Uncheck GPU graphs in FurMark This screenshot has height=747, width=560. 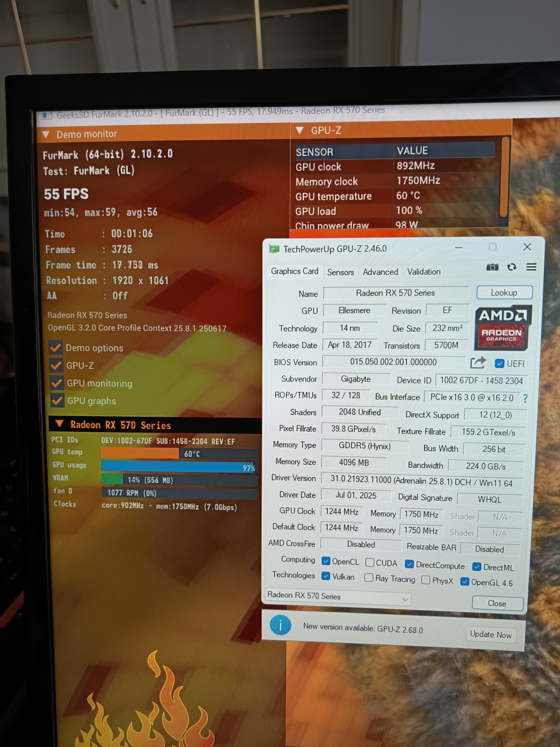[57, 400]
